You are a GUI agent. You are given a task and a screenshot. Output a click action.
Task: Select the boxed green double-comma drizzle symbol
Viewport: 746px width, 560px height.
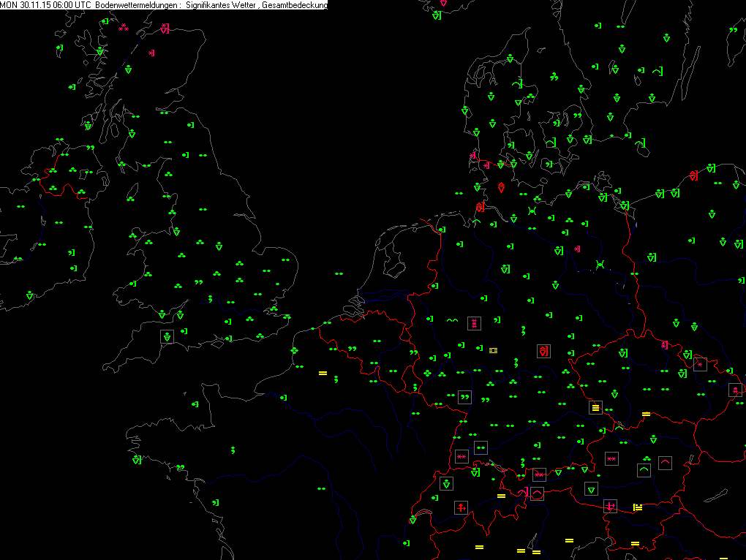pyautogui.click(x=464, y=398)
